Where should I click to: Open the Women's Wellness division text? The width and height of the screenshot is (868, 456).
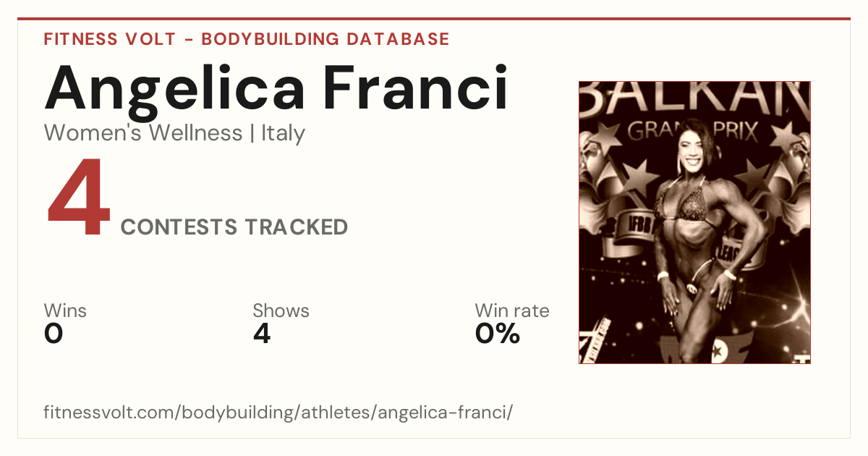[x=143, y=133]
